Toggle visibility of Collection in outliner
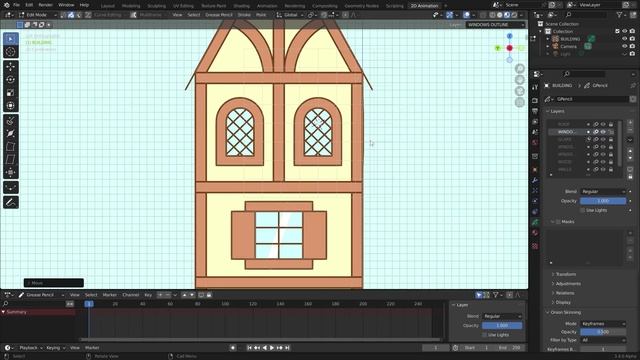The image size is (640, 360). click(x=624, y=31)
